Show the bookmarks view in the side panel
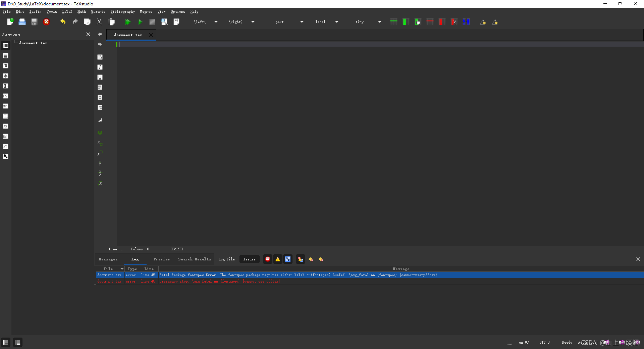 click(6, 66)
